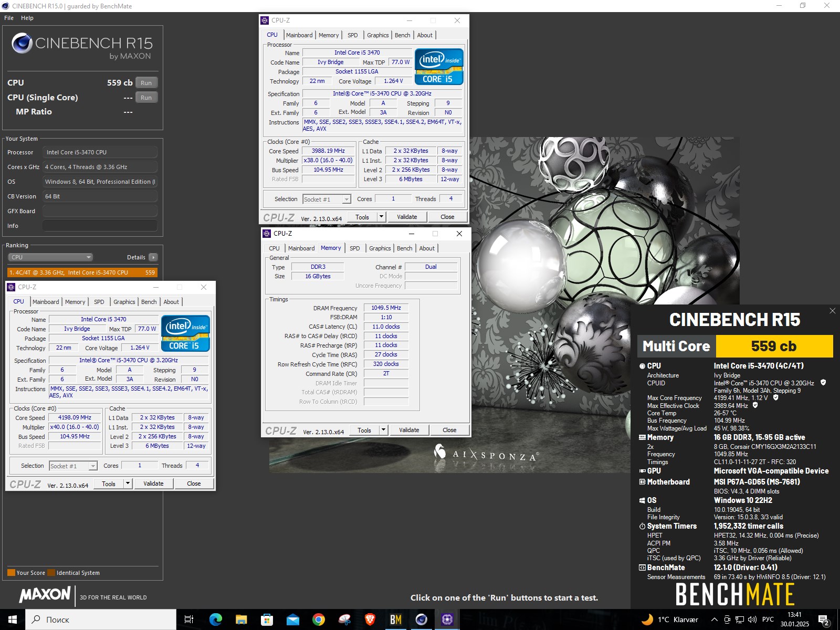Click the Cinebench R15 logo icon
The image size is (840, 630).
pyautogui.click(x=22, y=43)
